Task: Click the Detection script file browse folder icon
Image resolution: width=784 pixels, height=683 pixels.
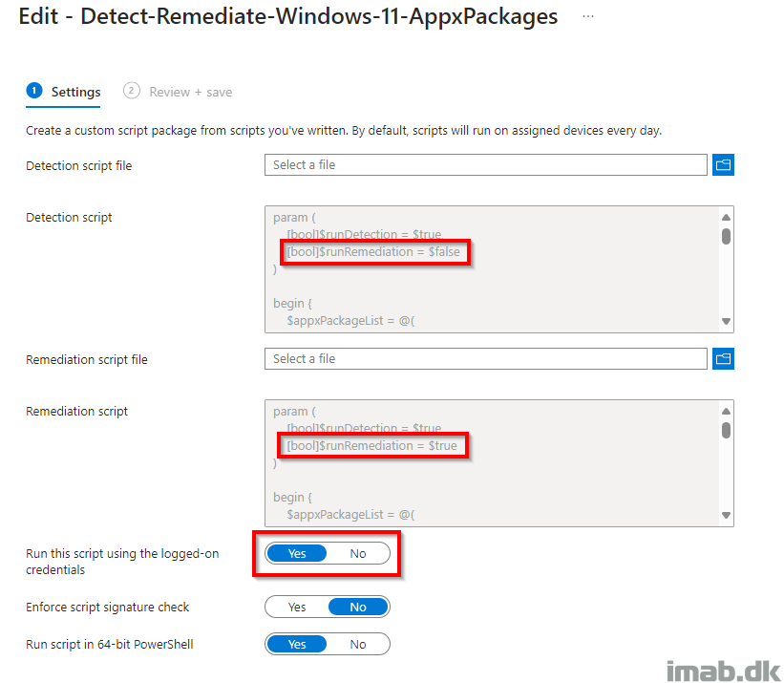Action: tap(723, 164)
